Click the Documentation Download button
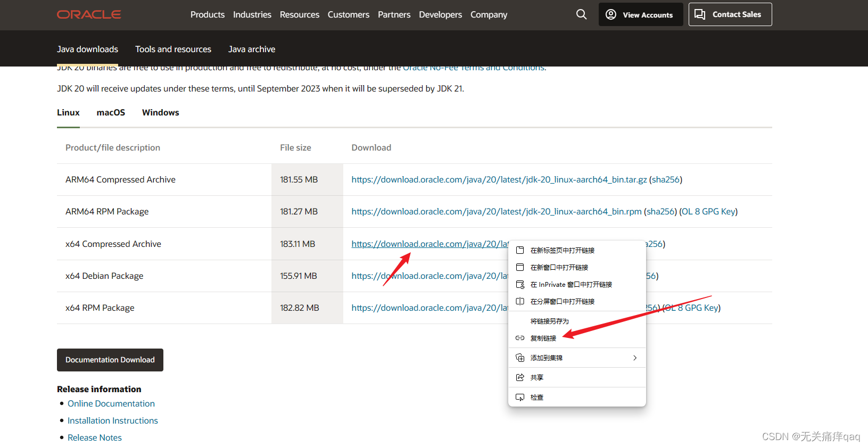868x447 pixels. pyautogui.click(x=110, y=360)
